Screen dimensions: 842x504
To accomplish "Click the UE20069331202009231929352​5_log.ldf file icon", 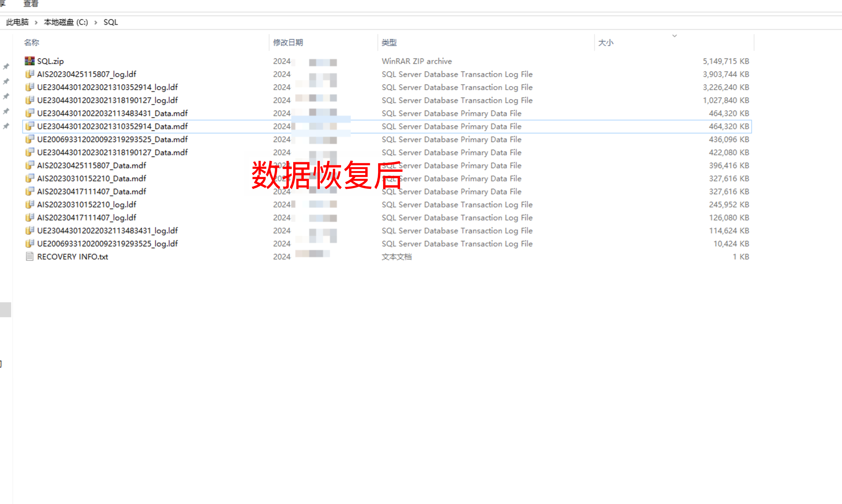I will (29, 244).
